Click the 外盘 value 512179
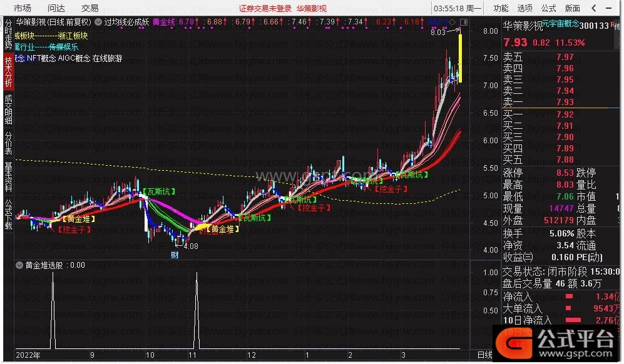 coord(559,220)
